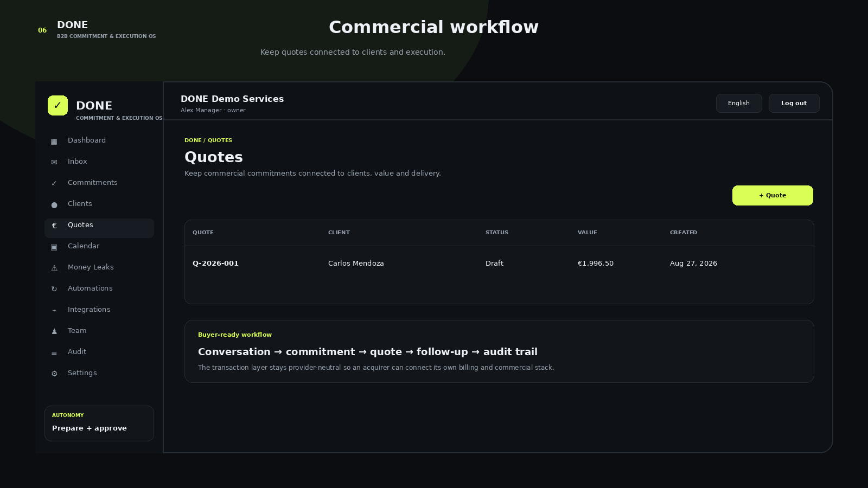Click the Dashboard grid icon
Screen dimensions: 868x488
pyautogui.click(x=54, y=142)
